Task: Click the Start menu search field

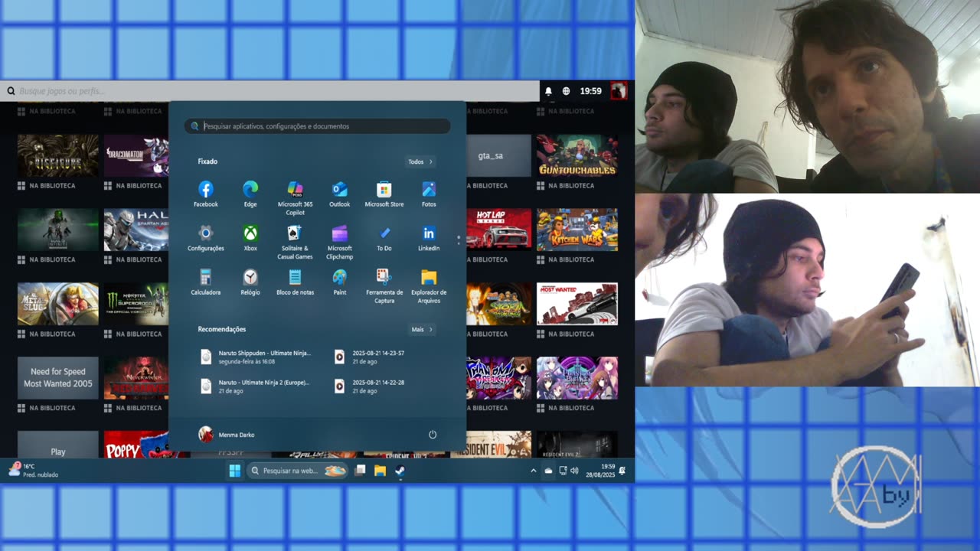Action: click(x=317, y=126)
